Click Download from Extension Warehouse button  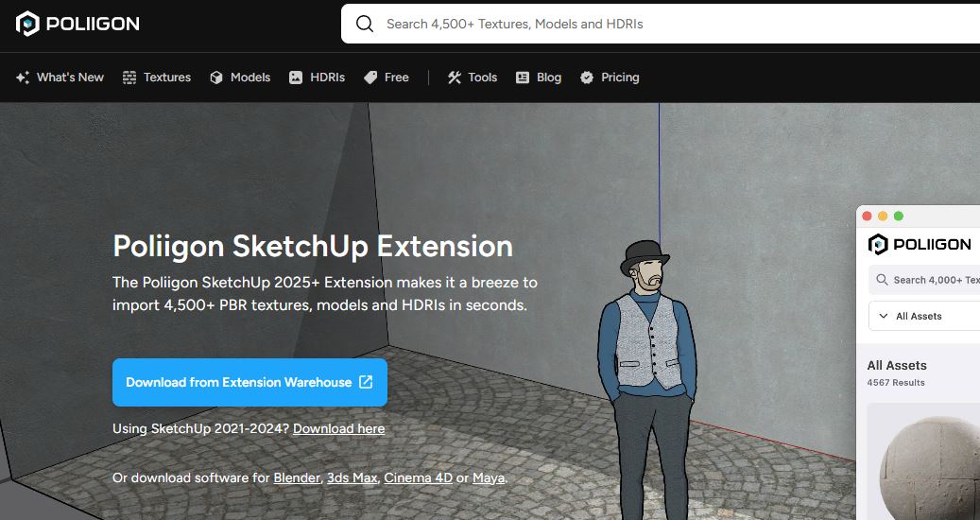click(x=250, y=383)
